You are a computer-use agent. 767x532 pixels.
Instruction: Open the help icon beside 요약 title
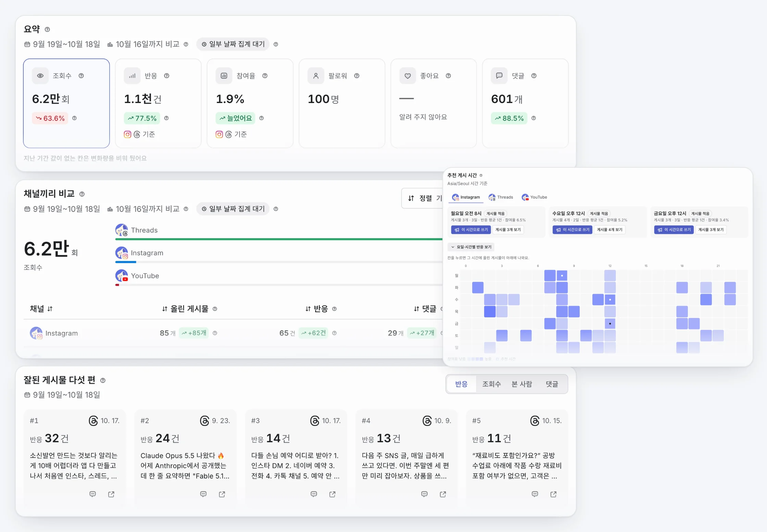47,29
